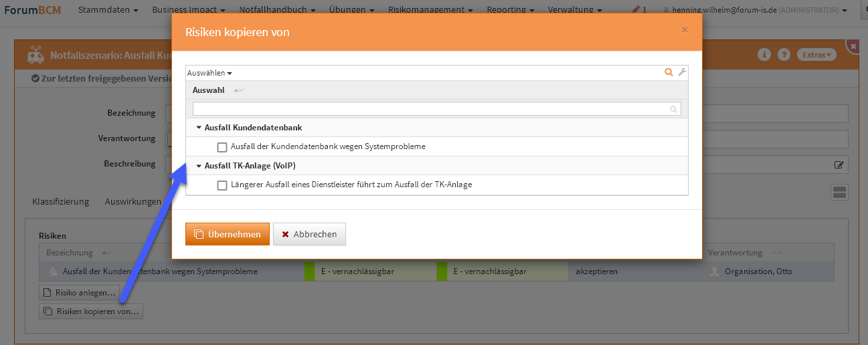Click the ambulance icon in scenario header

pos(35,55)
